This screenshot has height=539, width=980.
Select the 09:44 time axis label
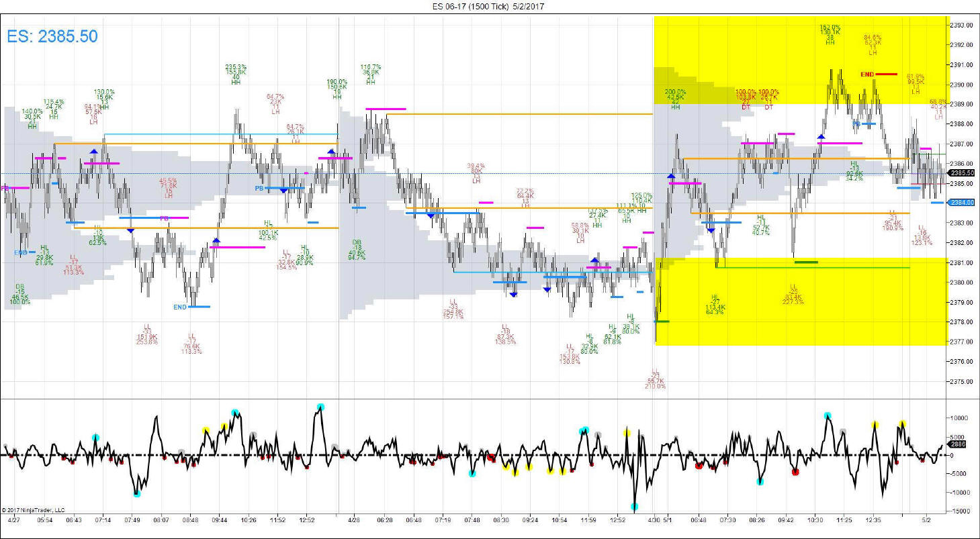(x=220, y=520)
